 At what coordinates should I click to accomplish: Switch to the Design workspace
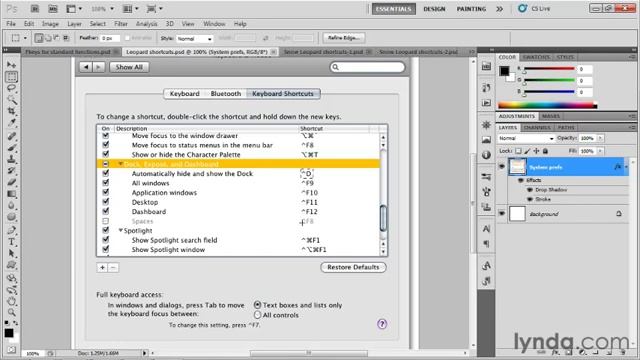(x=434, y=9)
